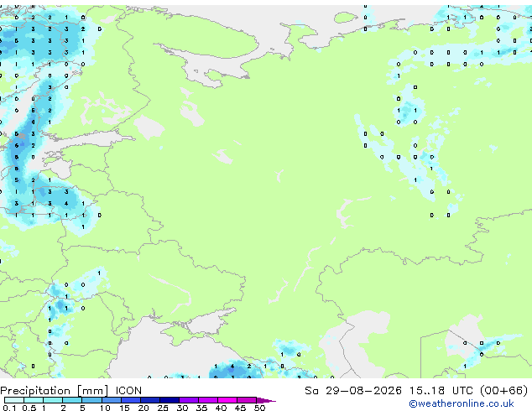This screenshot has height=411, width=532.
Task: Click the "[mm]" unit label in the title
Action: coord(92,391)
